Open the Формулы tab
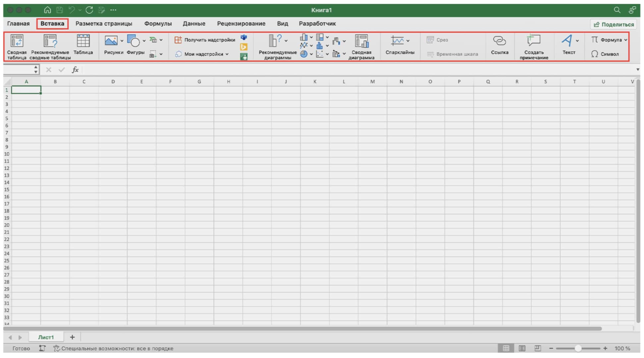This screenshot has height=358, width=644. pos(158,24)
